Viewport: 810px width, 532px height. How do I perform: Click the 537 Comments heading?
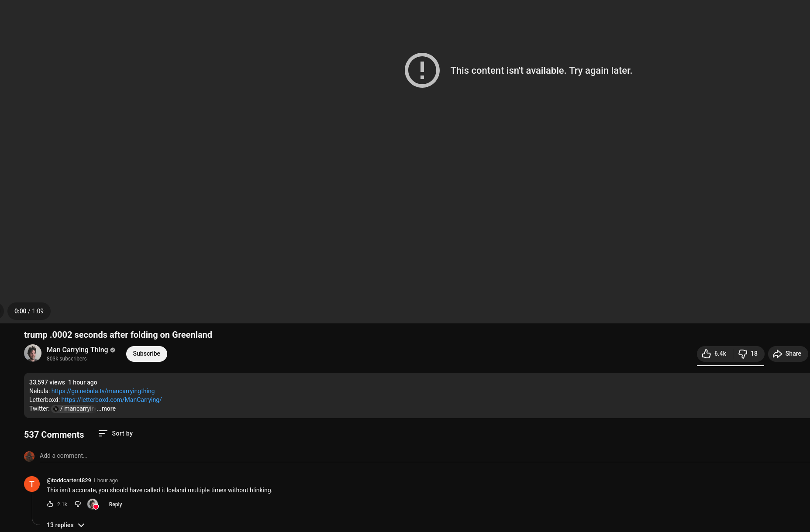click(54, 435)
